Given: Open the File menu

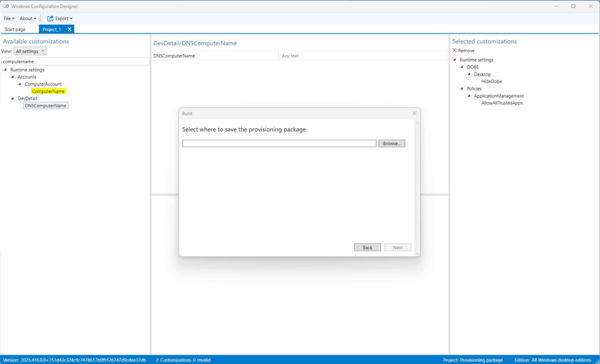Looking at the screenshot, I should pos(9,18).
